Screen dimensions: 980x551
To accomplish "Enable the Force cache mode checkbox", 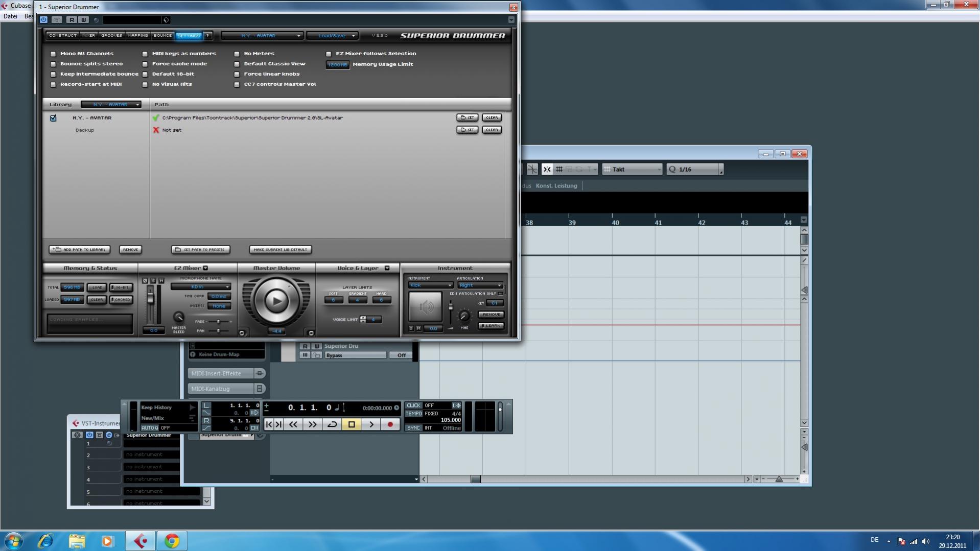I will [x=145, y=64].
